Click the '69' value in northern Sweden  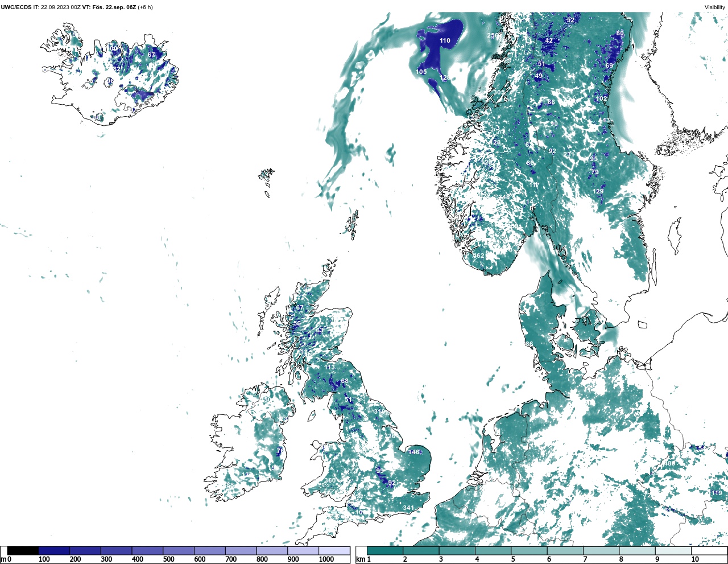click(x=609, y=65)
